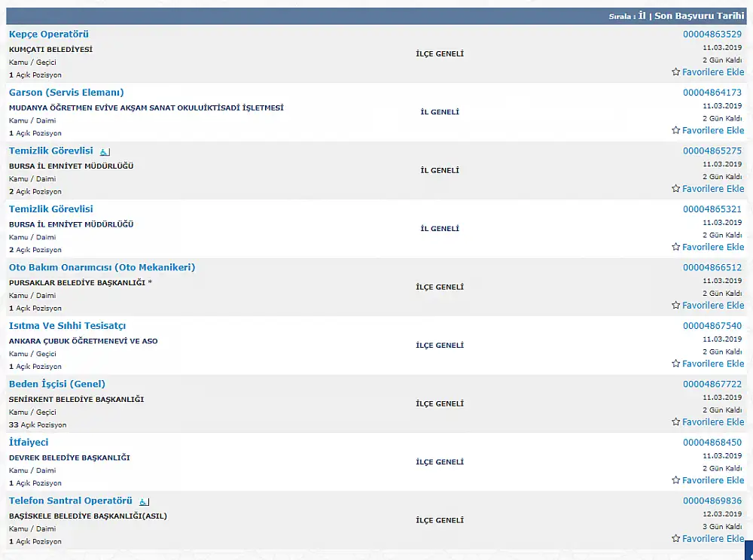The image size is (753, 560).
Task: Open Oto Bakım Onarımcısı (Oto Mekanikeri) posting
Action: pos(102,267)
